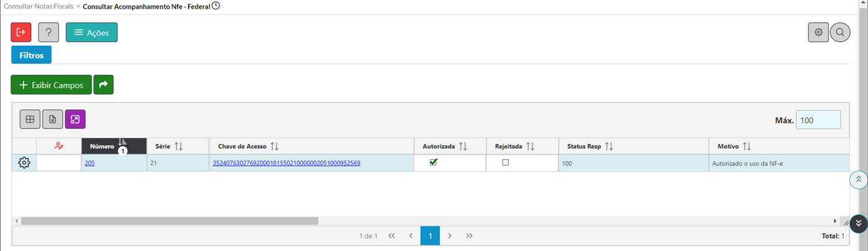This screenshot has height=251, width=868.
Task: Open the Chave de Acesso link
Action: pos(287,163)
